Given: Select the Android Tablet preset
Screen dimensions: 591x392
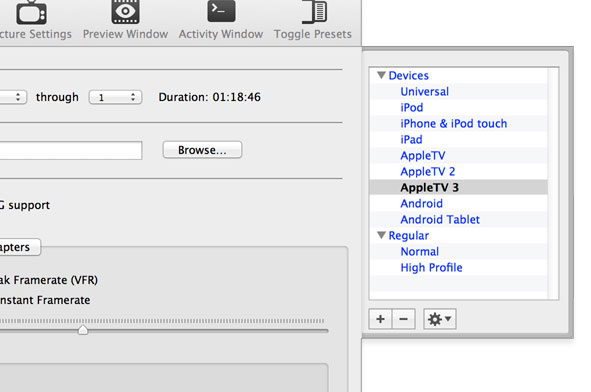Looking at the screenshot, I should tap(440, 219).
